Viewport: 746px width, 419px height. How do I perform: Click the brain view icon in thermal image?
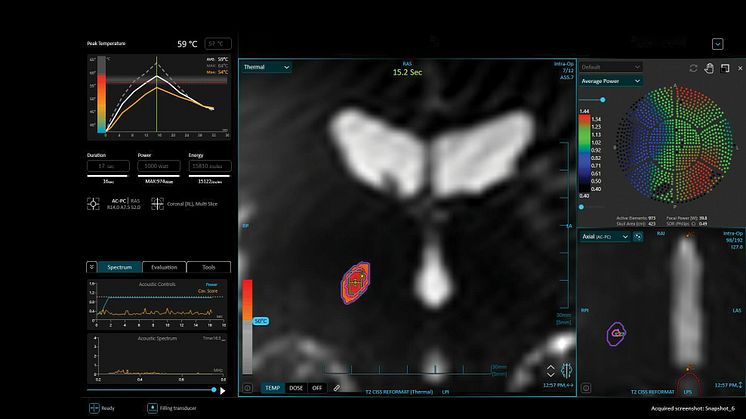566,371
